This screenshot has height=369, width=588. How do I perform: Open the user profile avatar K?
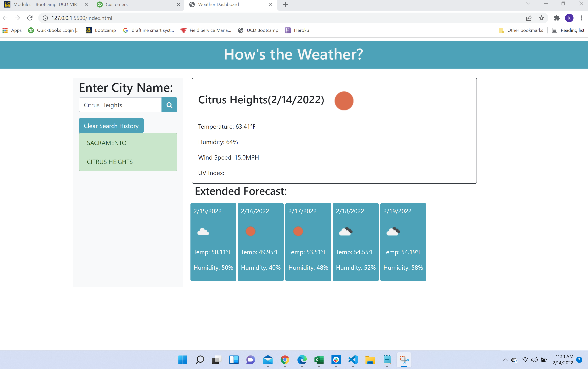pyautogui.click(x=569, y=18)
